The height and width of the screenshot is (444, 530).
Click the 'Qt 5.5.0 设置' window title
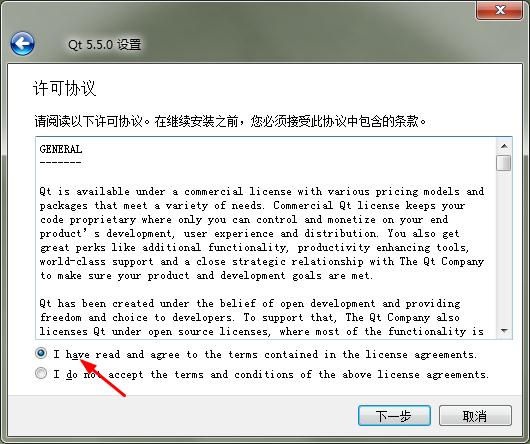point(104,45)
